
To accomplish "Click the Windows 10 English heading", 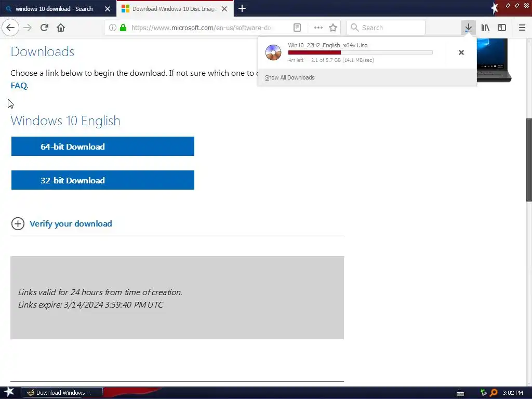I will (x=65, y=121).
